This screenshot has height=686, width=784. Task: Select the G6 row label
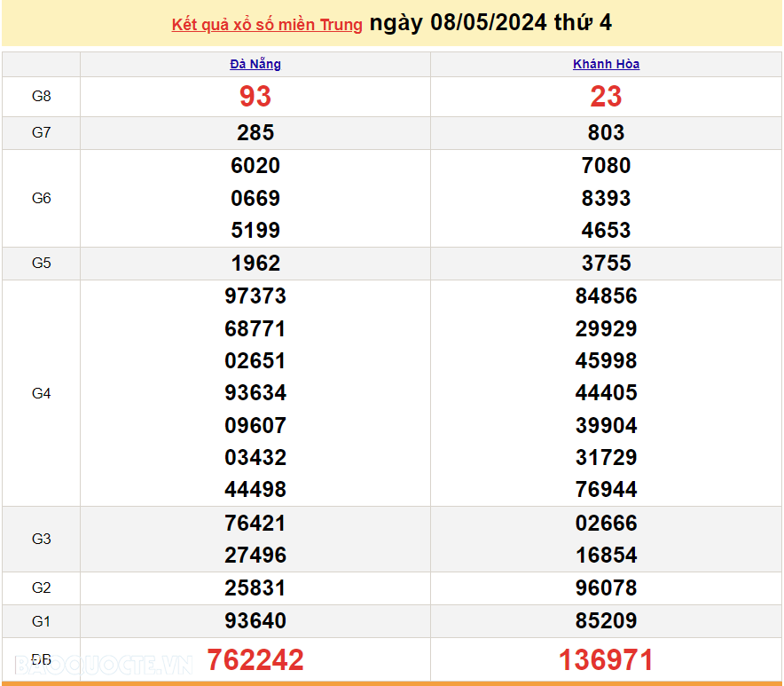41,198
